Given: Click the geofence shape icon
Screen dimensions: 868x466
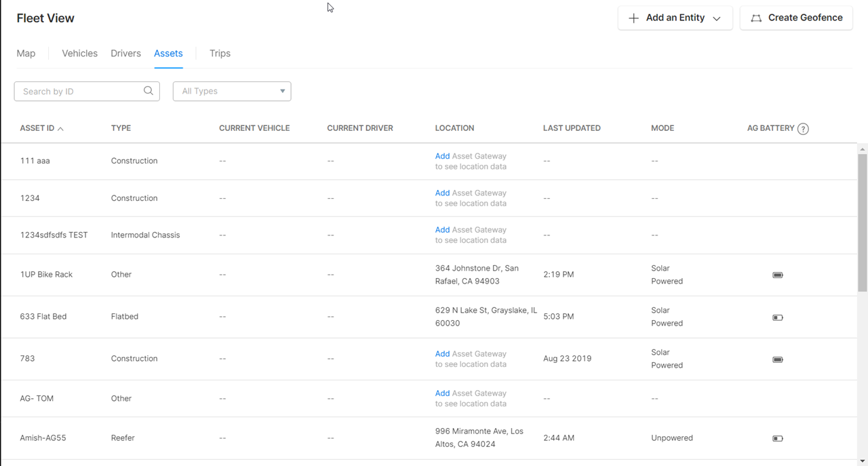Looking at the screenshot, I should pos(756,18).
